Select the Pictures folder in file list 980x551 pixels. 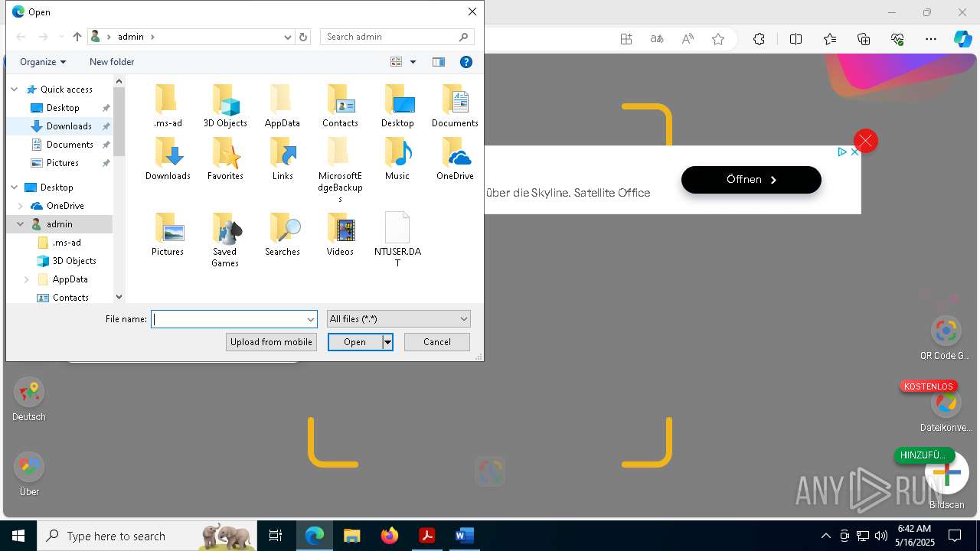click(168, 235)
